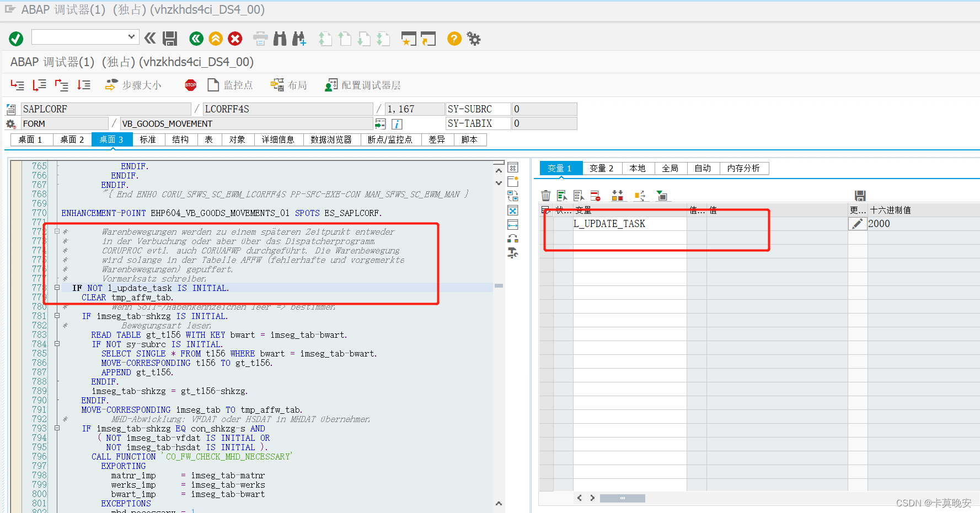Click the Single Step debugger icon
Image resolution: width=980 pixels, height=513 pixels.
18,85
